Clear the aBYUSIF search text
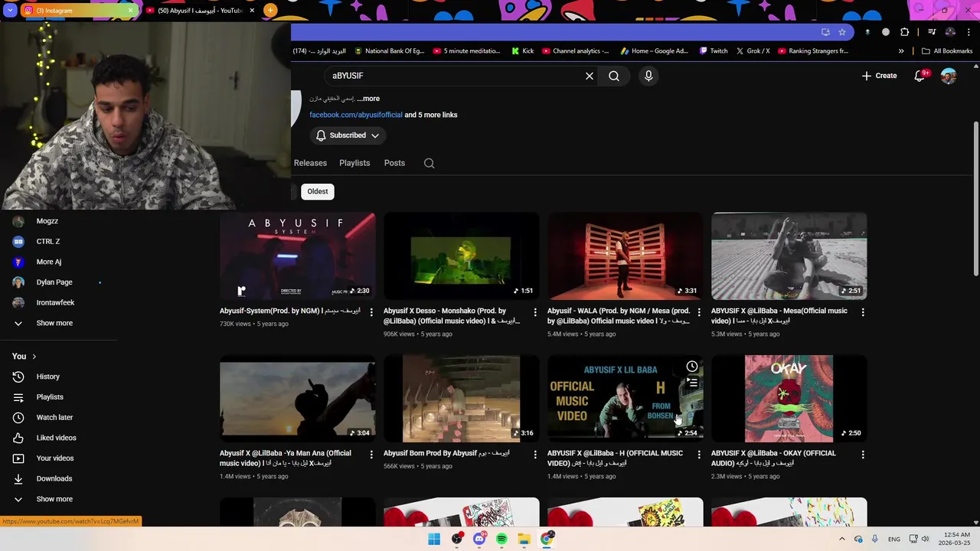Viewport: 980px width, 551px height. point(590,76)
